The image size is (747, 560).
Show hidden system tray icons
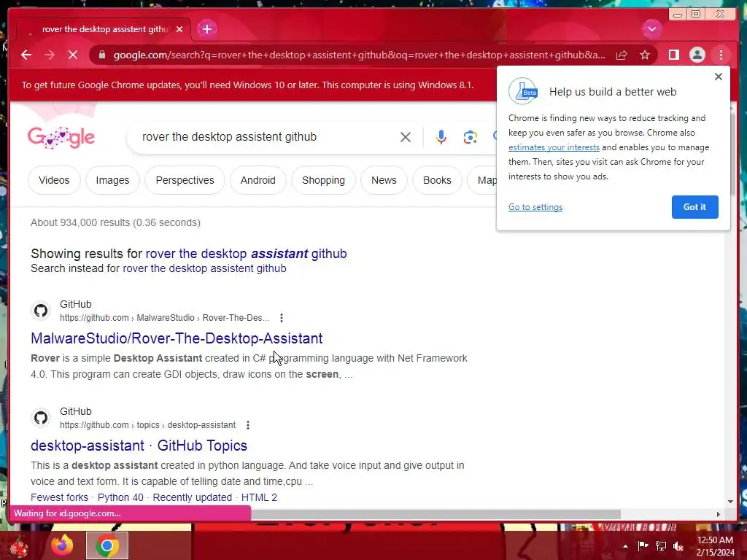coord(625,546)
